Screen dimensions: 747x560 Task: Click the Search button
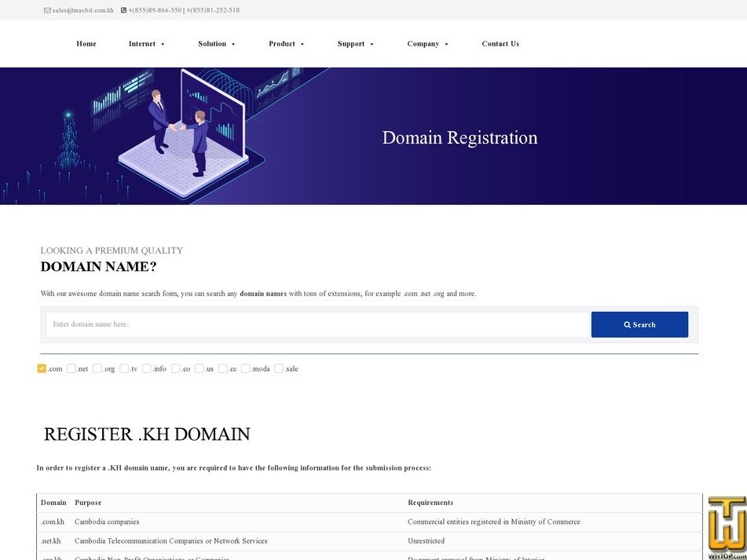pos(639,324)
